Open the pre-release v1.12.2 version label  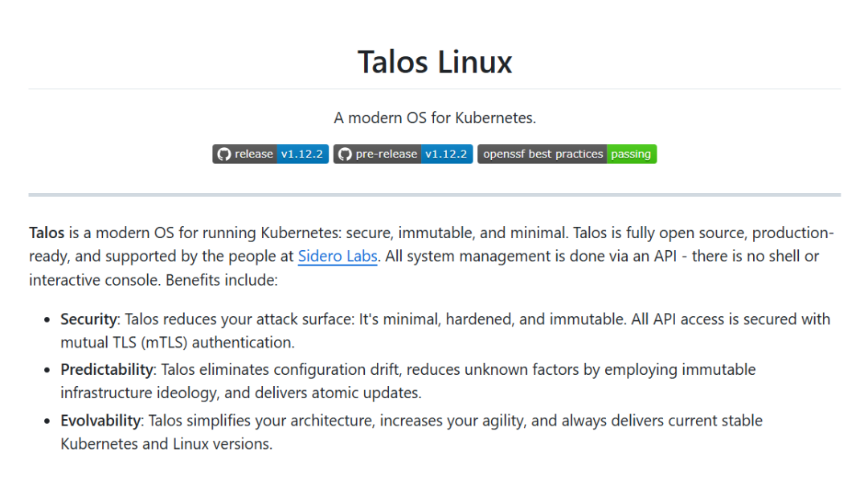[446, 154]
